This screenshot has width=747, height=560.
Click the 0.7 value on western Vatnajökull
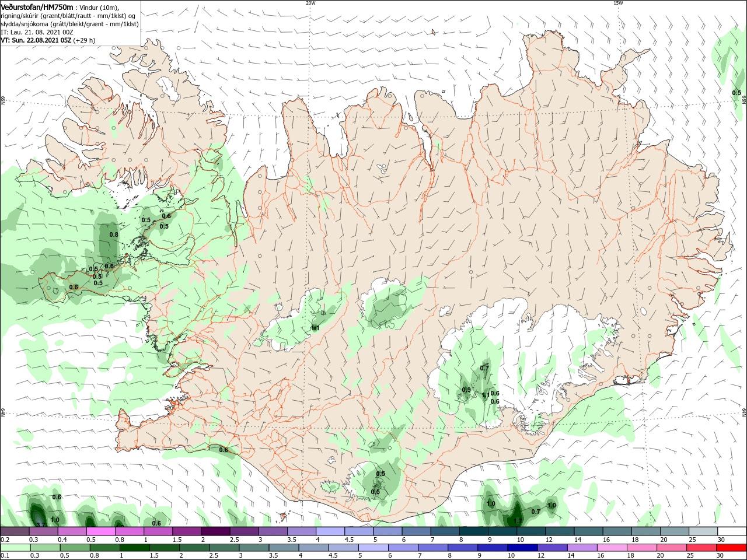click(484, 368)
